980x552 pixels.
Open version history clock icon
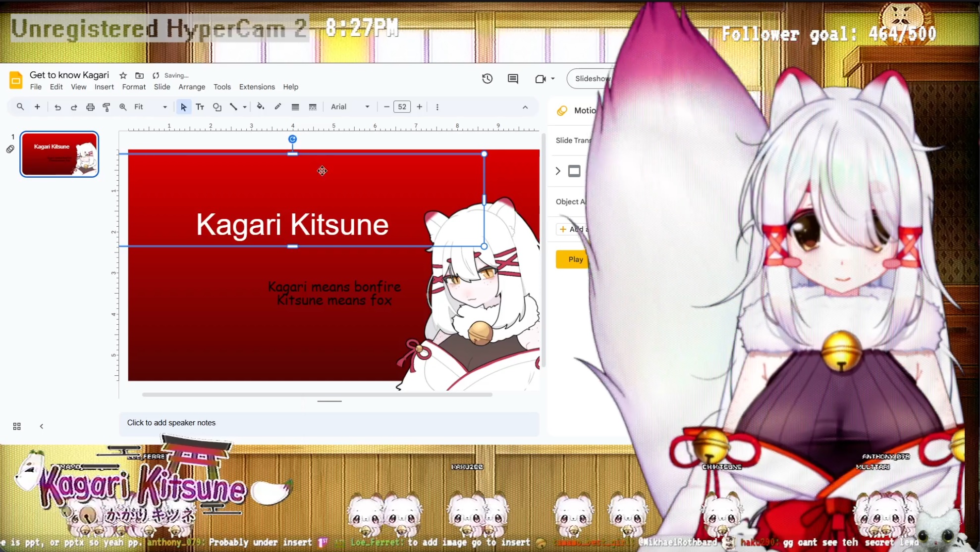(x=487, y=79)
